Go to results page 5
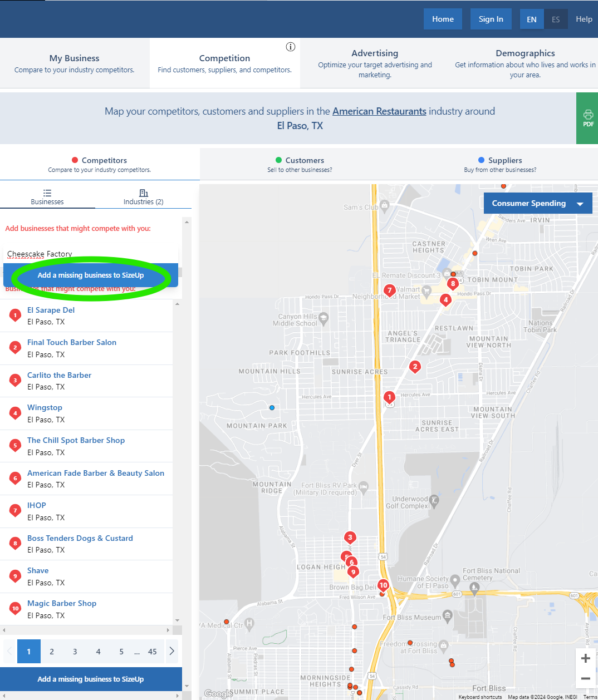This screenshot has height=700, width=598. pos(121,652)
